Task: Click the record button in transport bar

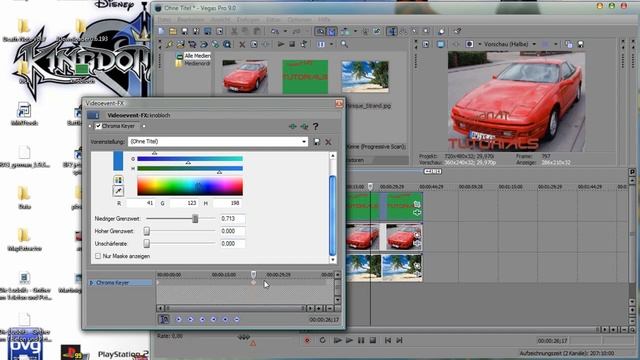Action: pos(307,340)
